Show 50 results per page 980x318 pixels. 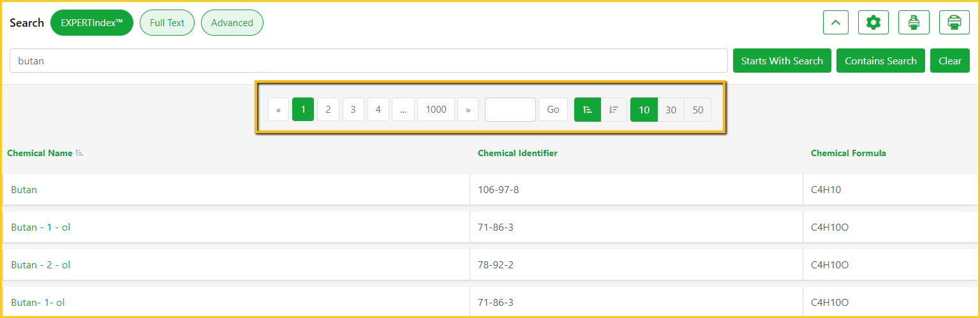[697, 110]
